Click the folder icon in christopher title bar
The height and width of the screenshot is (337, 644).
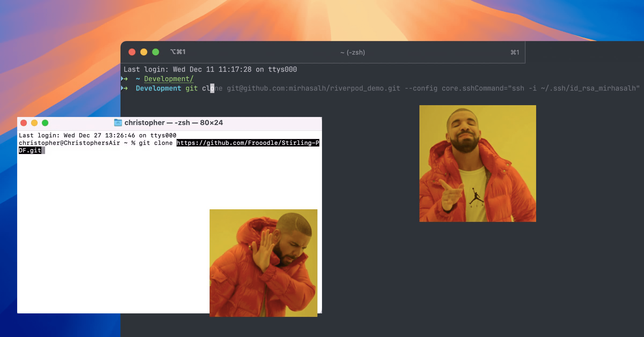118,123
